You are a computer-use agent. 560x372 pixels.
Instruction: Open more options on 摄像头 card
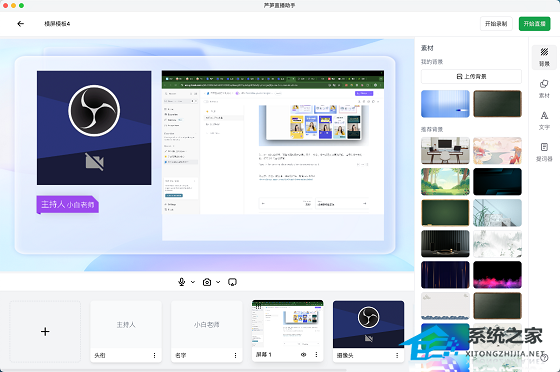(397, 355)
